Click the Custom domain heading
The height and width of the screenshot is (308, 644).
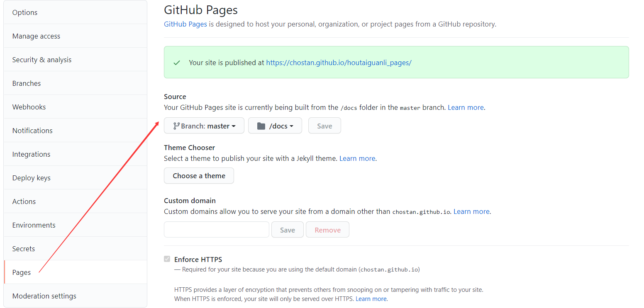click(x=190, y=201)
